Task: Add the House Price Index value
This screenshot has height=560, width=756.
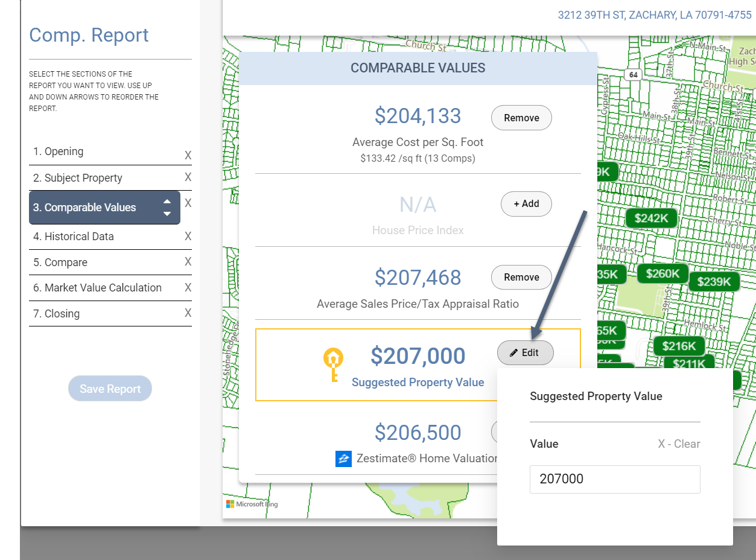Action: 526,204
